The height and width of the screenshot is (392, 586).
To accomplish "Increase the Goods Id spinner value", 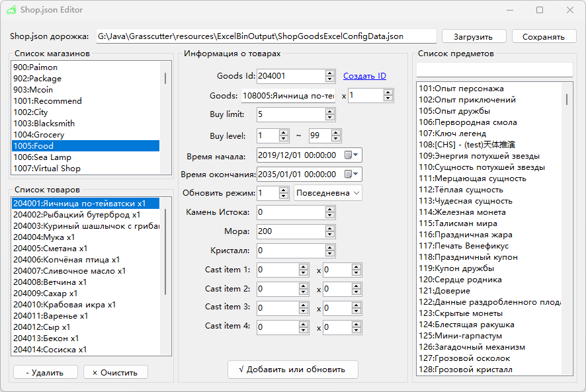I will 330,73.
